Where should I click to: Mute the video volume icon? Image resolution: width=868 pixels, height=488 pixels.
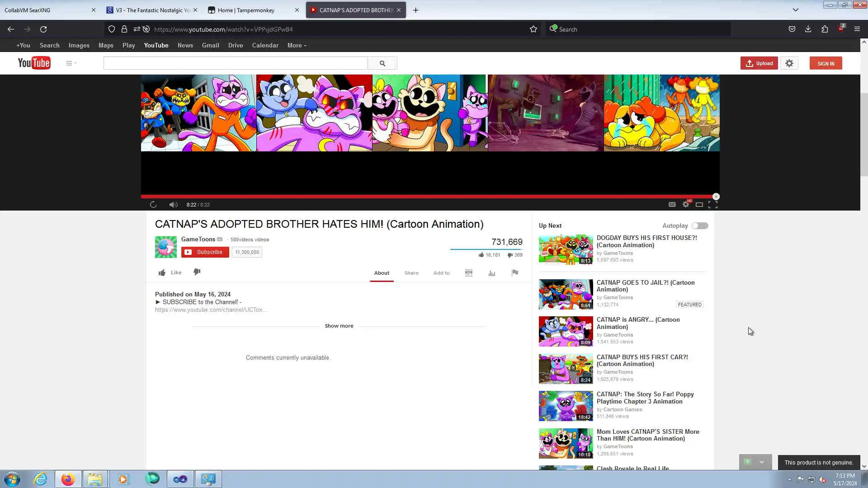tap(173, 205)
